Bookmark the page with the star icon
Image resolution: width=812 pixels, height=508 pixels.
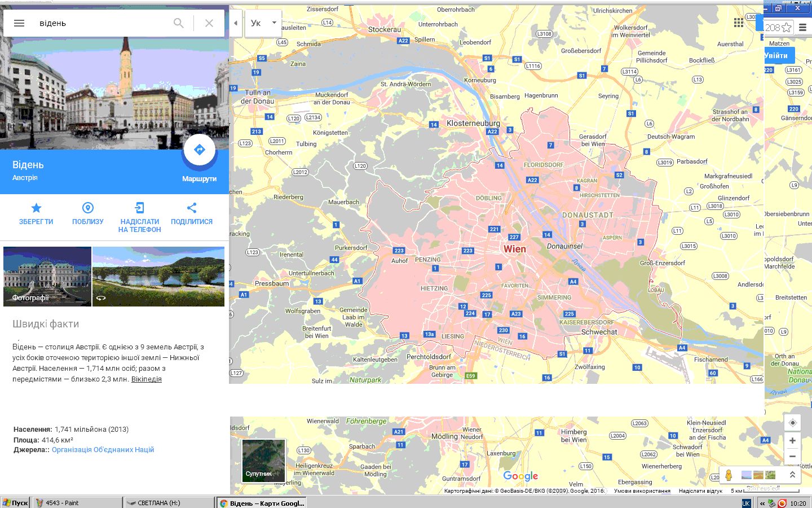click(786, 28)
